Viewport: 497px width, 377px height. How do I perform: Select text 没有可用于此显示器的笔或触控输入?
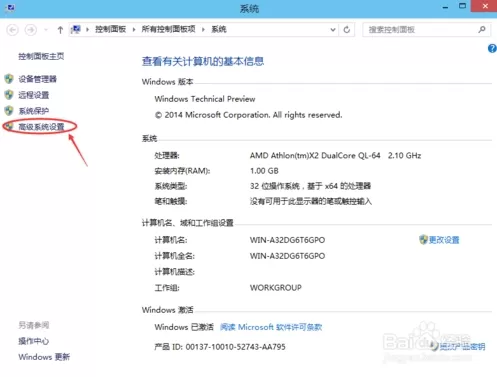[x=311, y=201]
